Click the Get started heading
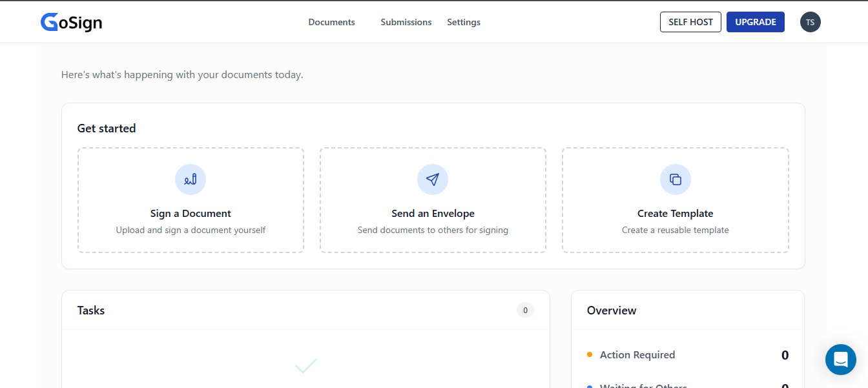This screenshot has height=388, width=868. [x=107, y=128]
